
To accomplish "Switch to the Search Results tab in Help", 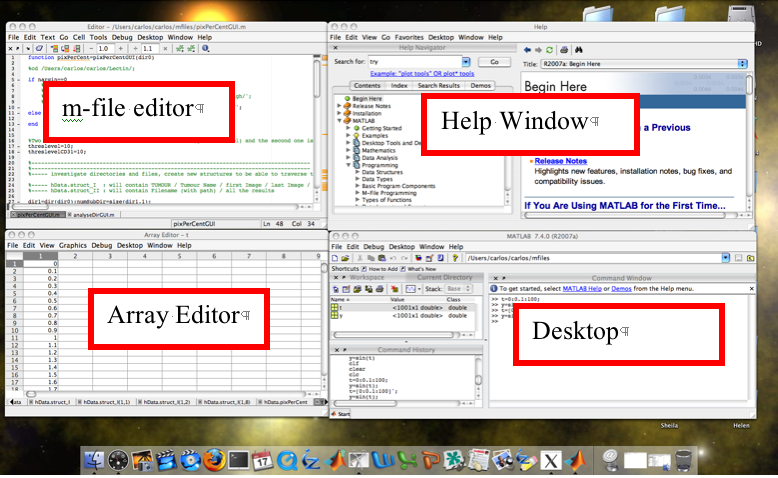I will pyautogui.click(x=439, y=85).
